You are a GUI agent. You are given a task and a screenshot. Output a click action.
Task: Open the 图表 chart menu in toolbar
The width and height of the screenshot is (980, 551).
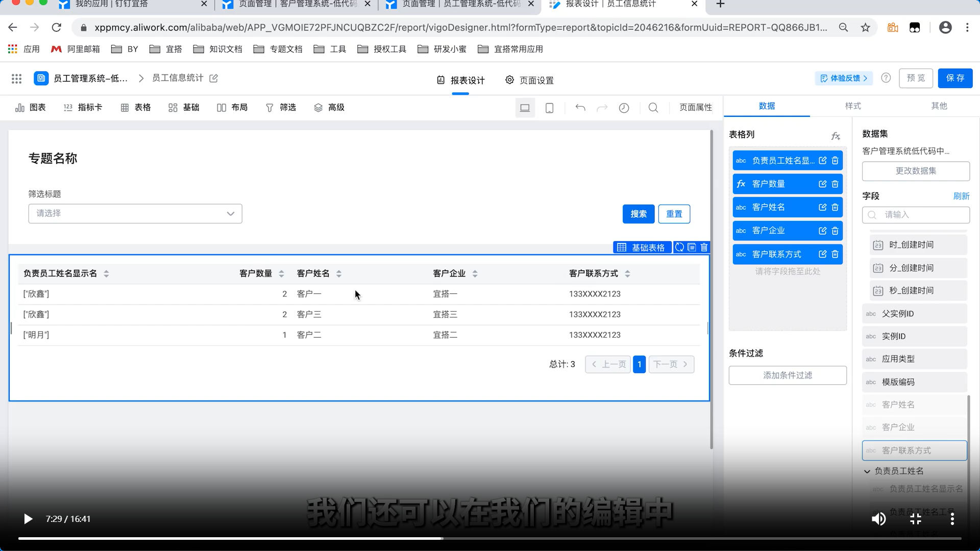(31, 108)
